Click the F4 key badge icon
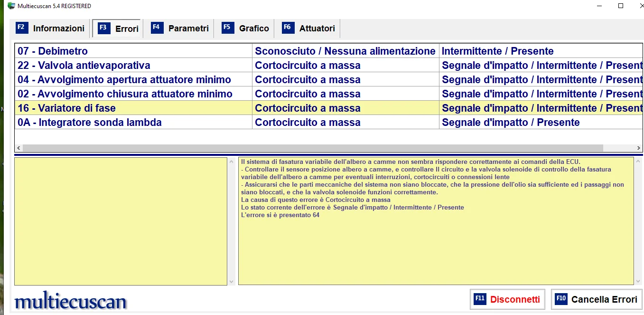 pyautogui.click(x=157, y=28)
